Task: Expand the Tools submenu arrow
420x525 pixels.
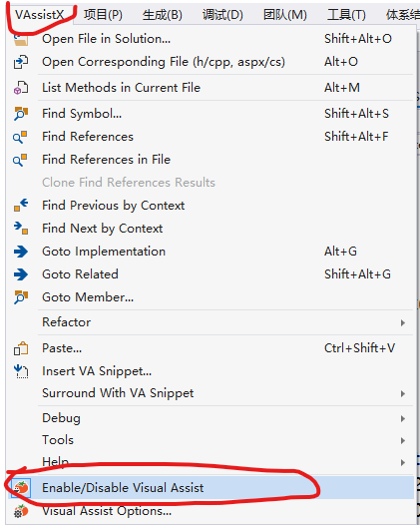Action: 403,440
